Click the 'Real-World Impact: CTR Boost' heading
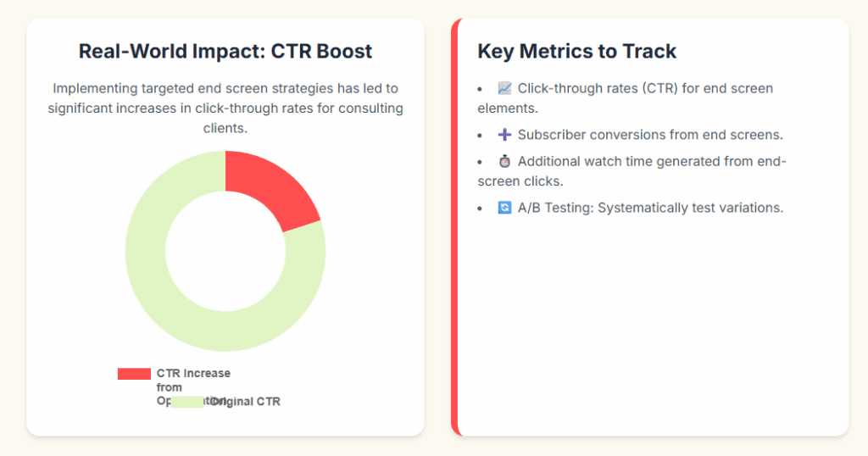Screen dimensions: 868x456 coord(225,51)
